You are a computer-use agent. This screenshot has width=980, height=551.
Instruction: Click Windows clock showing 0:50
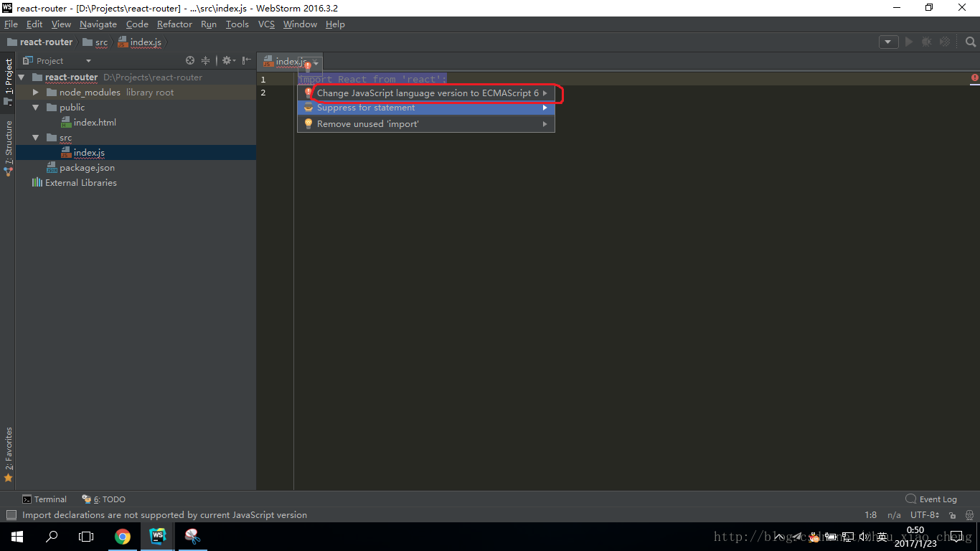click(x=915, y=530)
